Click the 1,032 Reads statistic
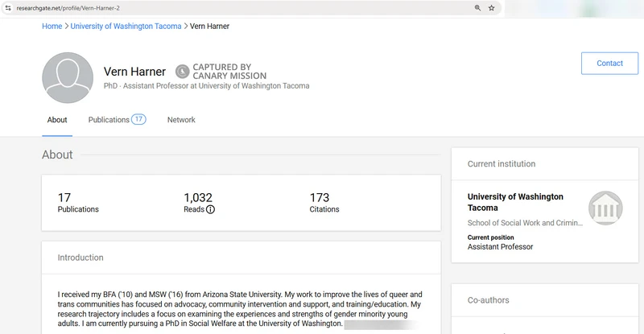This screenshot has height=334, width=644. tap(199, 203)
